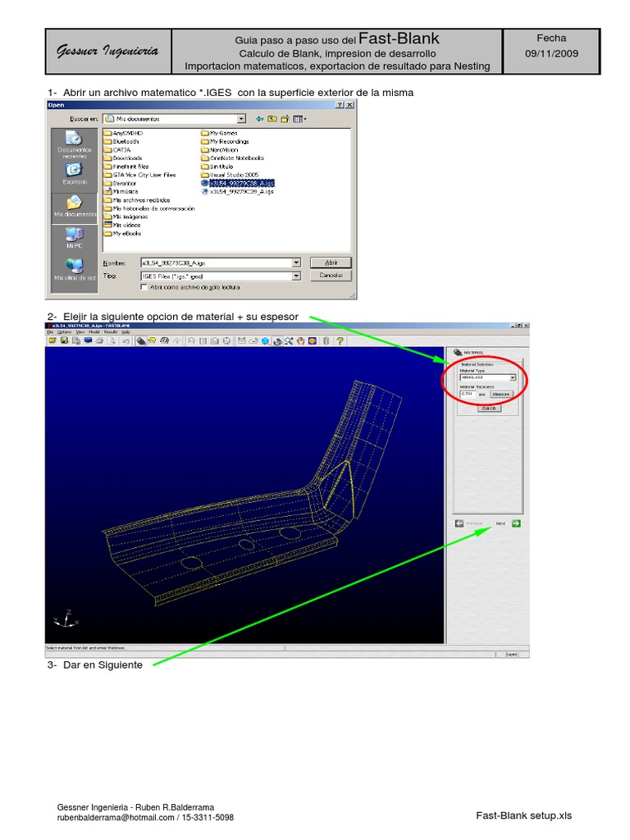630x840 pixels.
Task: Open the My eBooks folder
Action: pos(122,234)
